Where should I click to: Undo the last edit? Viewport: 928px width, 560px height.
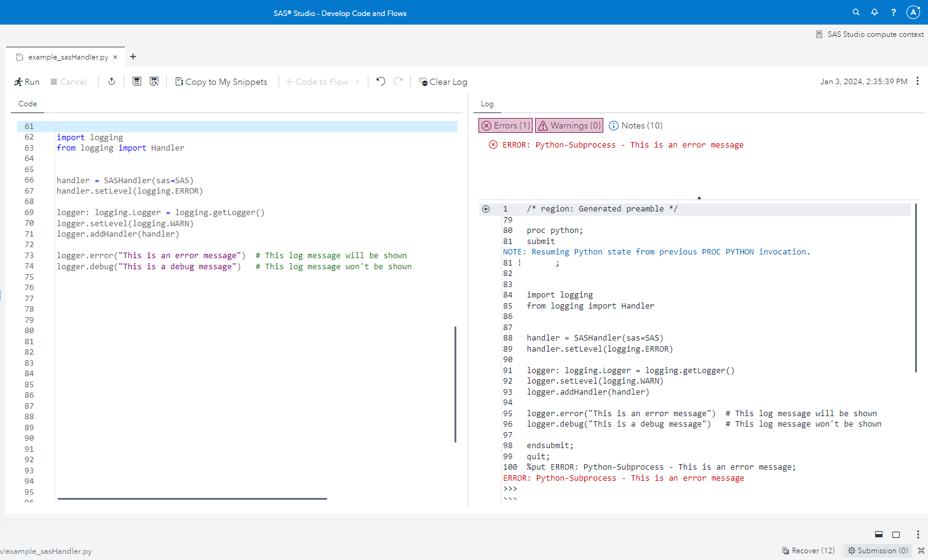pyautogui.click(x=381, y=81)
